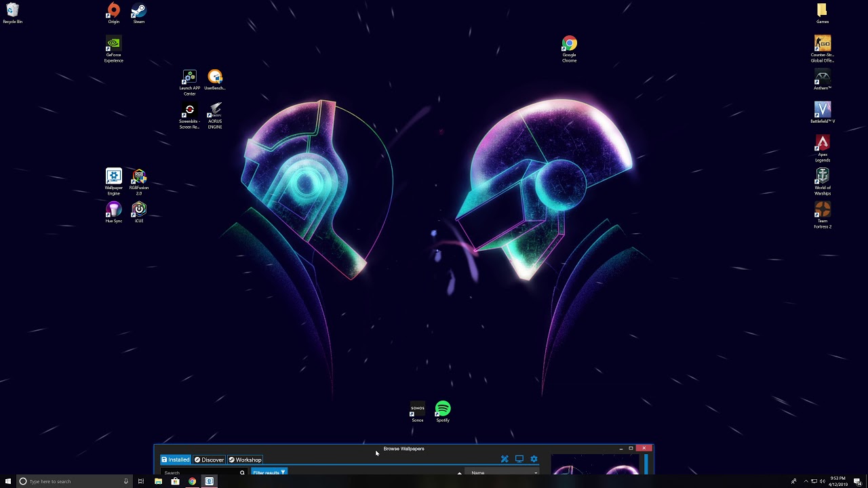Viewport: 868px width, 488px height.
Task: Click the Cortana microphone icon
Action: click(x=125, y=481)
